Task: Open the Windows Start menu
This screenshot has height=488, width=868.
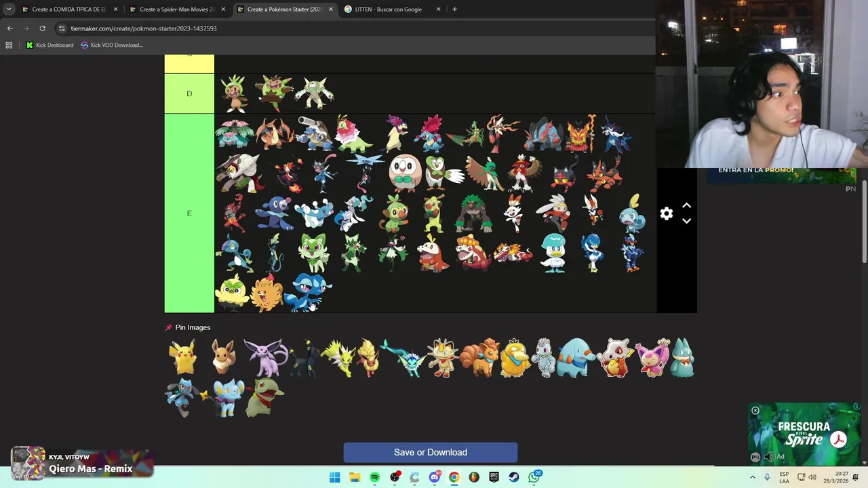Action: coord(335,477)
